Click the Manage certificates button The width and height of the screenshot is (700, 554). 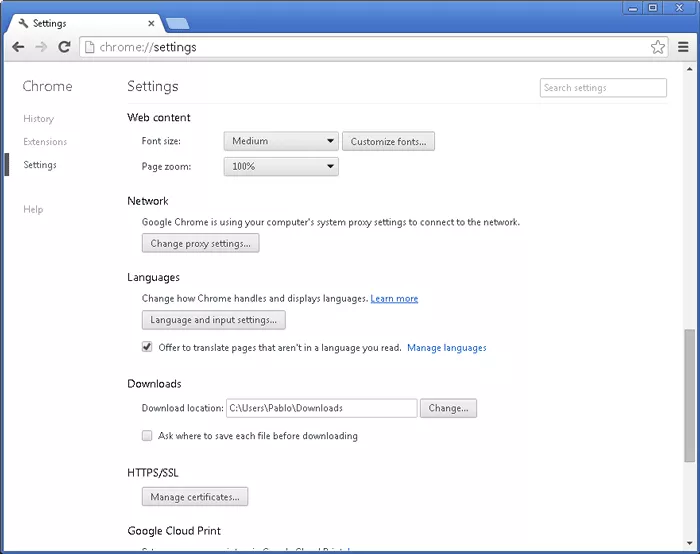(x=195, y=497)
